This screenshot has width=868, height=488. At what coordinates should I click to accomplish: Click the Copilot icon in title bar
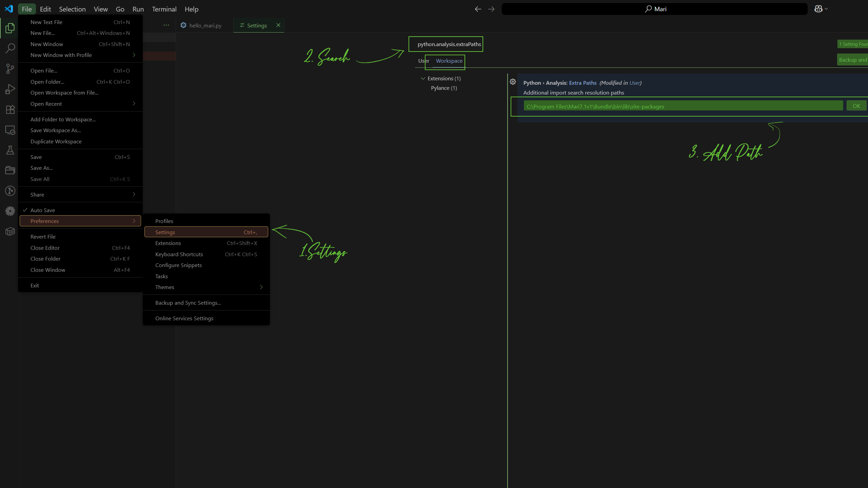click(818, 9)
